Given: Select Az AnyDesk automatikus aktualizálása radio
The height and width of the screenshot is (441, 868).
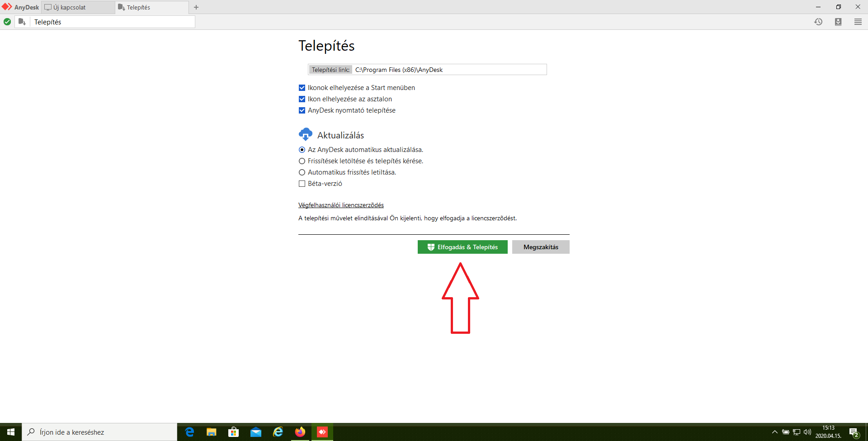Looking at the screenshot, I should click(302, 150).
